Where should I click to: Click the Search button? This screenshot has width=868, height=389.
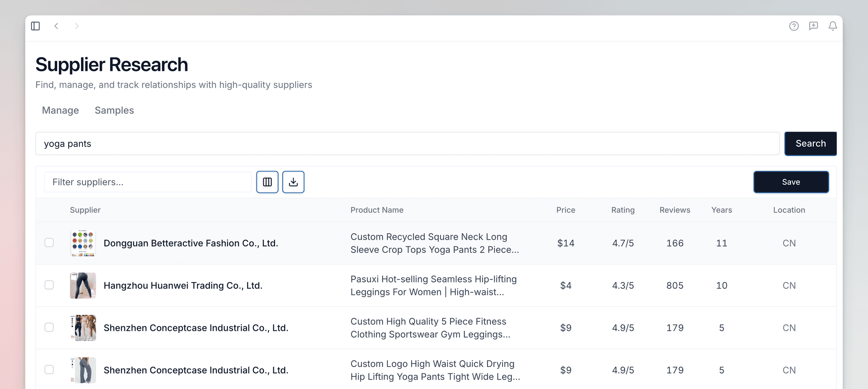810,144
